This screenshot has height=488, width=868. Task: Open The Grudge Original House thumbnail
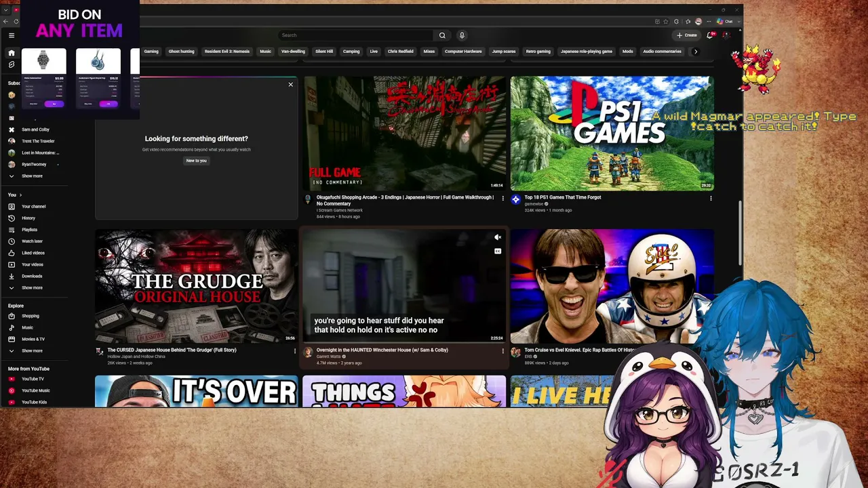[196, 286]
